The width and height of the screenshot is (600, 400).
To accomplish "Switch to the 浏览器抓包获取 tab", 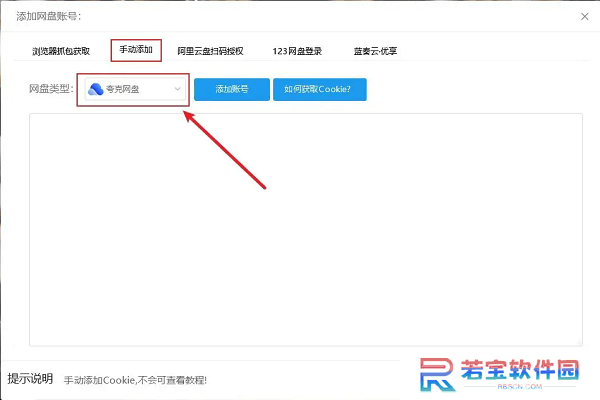I will point(61,51).
